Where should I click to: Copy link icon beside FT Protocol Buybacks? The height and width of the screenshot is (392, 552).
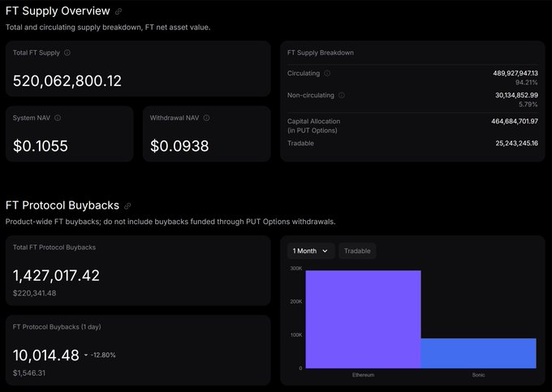[127, 206]
